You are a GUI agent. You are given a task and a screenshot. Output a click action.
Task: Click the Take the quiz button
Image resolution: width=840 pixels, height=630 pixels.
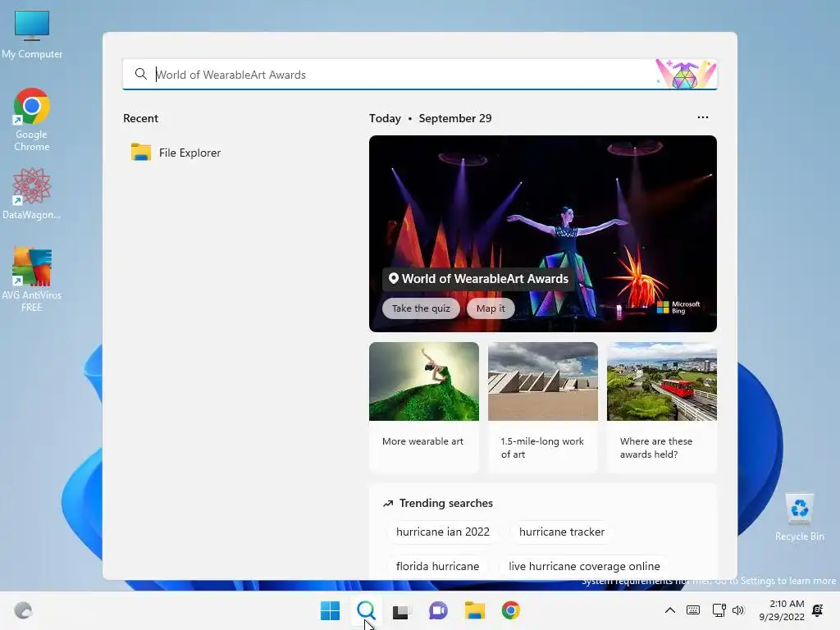[421, 308]
